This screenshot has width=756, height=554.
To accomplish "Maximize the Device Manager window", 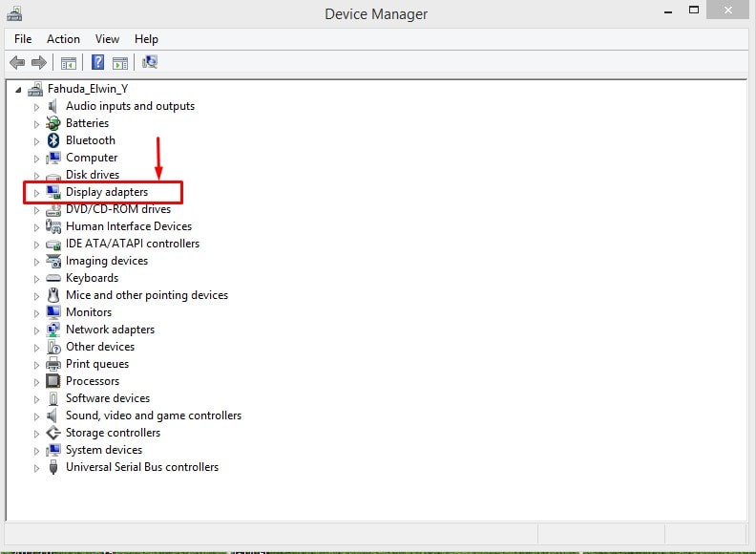I will click(x=694, y=11).
